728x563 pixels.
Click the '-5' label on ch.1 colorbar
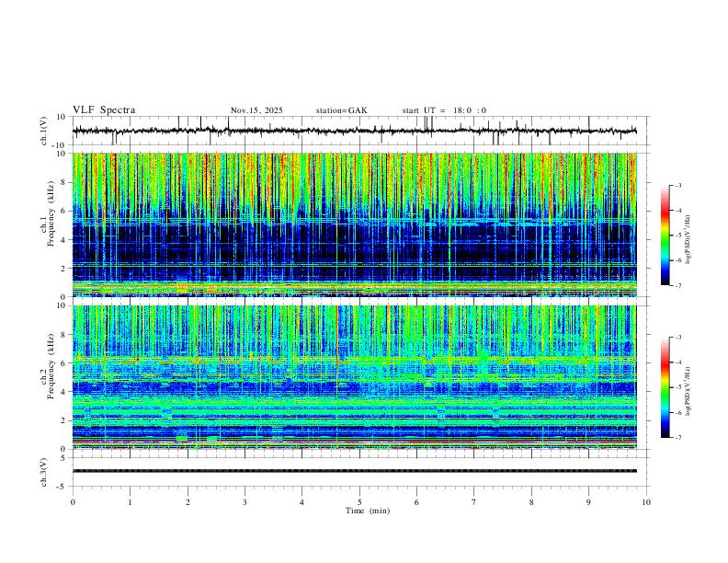pyautogui.click(x=677, y=236)
